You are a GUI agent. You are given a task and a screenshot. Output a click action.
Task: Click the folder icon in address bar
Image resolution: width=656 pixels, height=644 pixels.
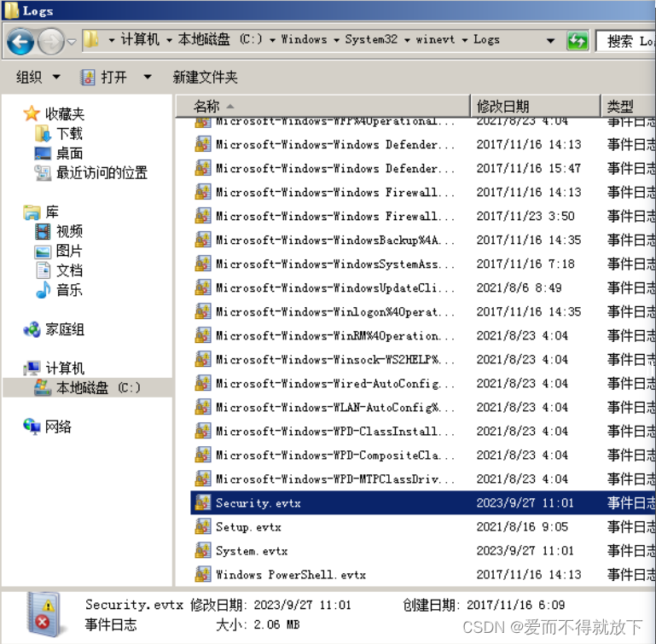pyautogui.click(x=90, y=40)
